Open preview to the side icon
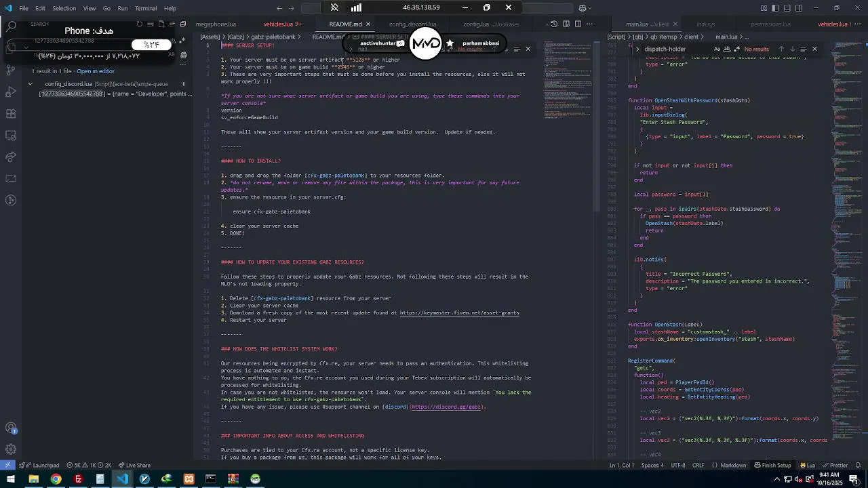 coord(566,24)
